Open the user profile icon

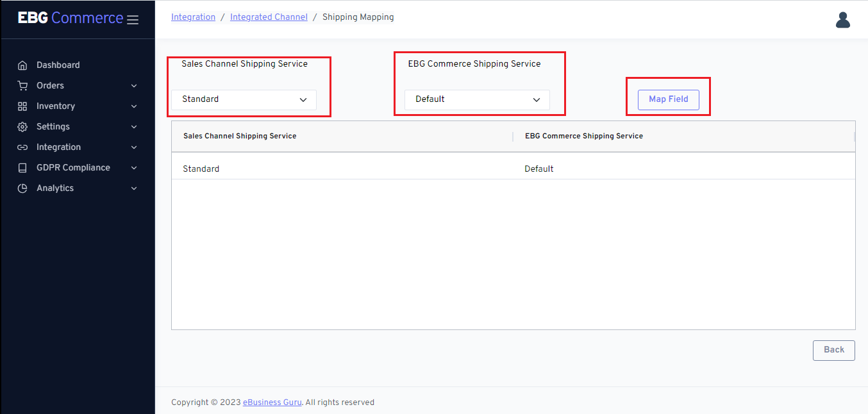[842, 20]
